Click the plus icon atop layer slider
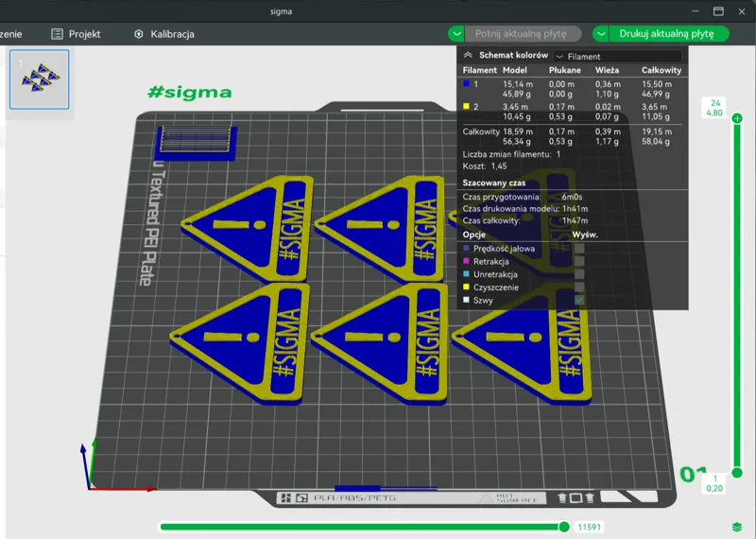 [x=737, y=118]
